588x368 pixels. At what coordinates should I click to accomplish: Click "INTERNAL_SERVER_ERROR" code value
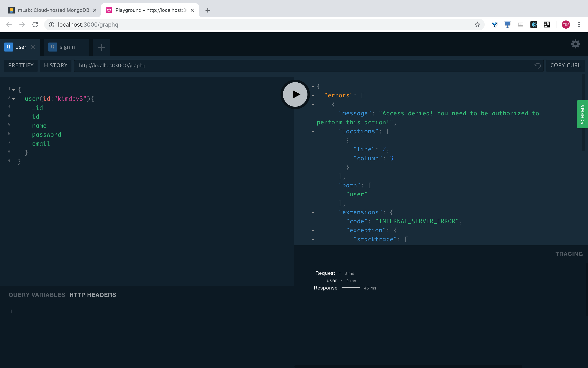[x=417, y=221]
